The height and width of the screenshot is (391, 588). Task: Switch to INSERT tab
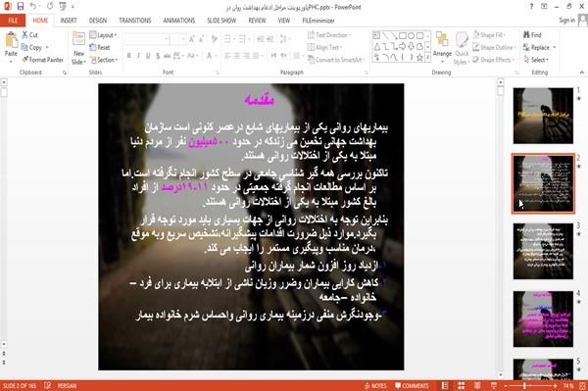69,21
